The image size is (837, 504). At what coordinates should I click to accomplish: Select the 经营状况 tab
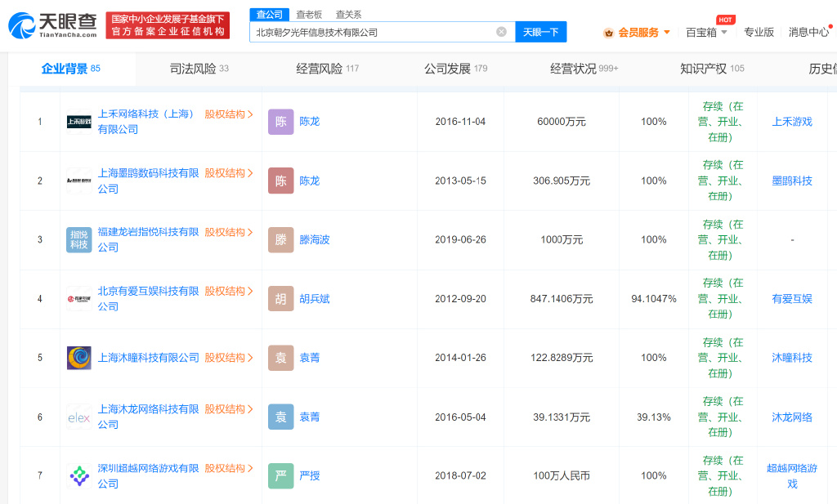click(x=584, y=69)
